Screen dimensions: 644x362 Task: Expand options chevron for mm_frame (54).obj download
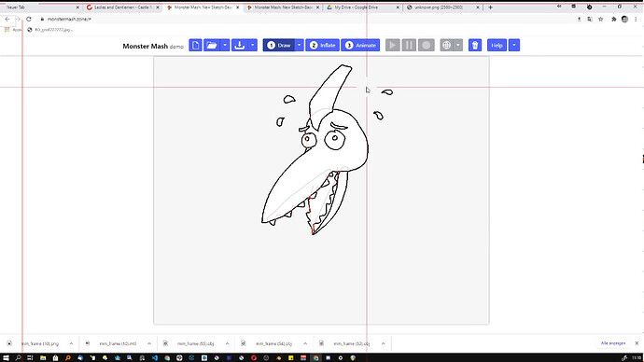[305, 343]
